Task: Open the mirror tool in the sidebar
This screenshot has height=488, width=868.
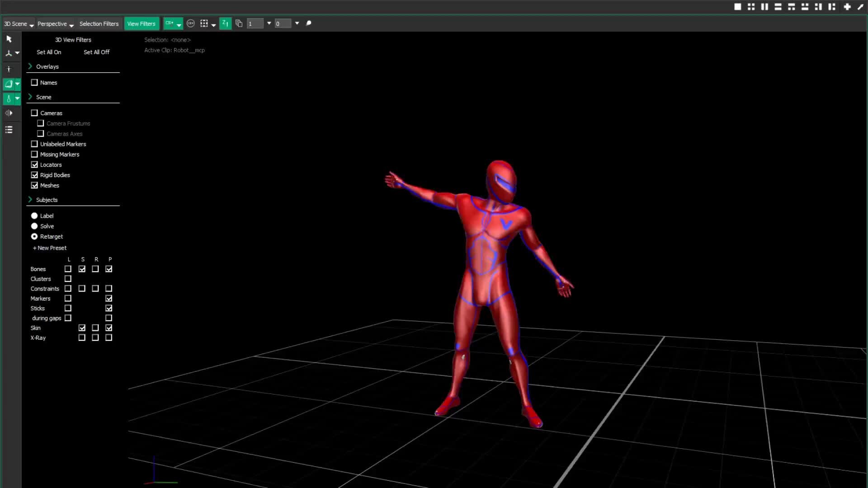Action: [9, 113]
